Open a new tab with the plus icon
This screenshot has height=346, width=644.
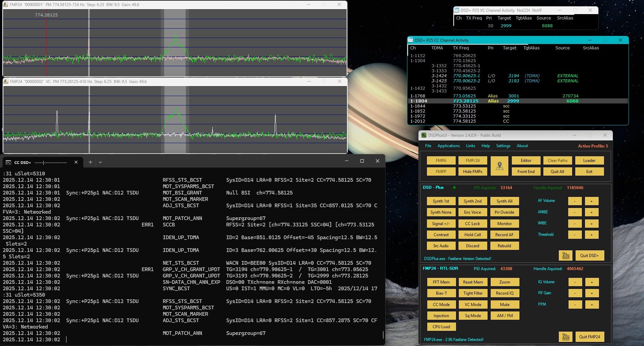(90, 162)
